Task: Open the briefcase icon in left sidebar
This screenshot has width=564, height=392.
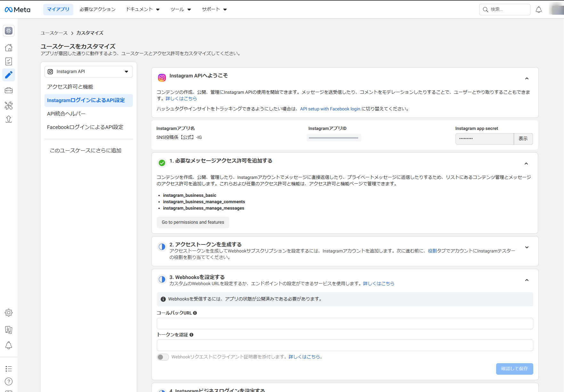Action: 9,90
